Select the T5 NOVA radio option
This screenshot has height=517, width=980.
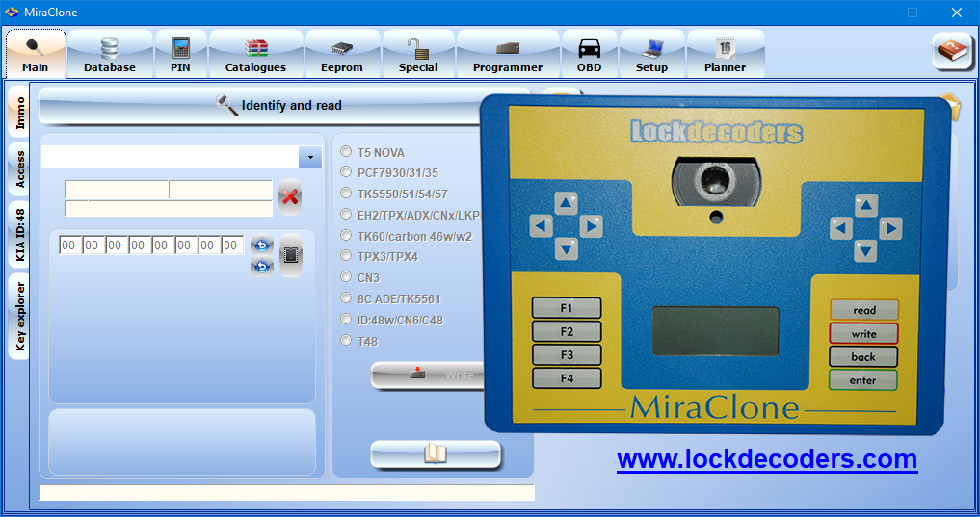click(346, 152)
